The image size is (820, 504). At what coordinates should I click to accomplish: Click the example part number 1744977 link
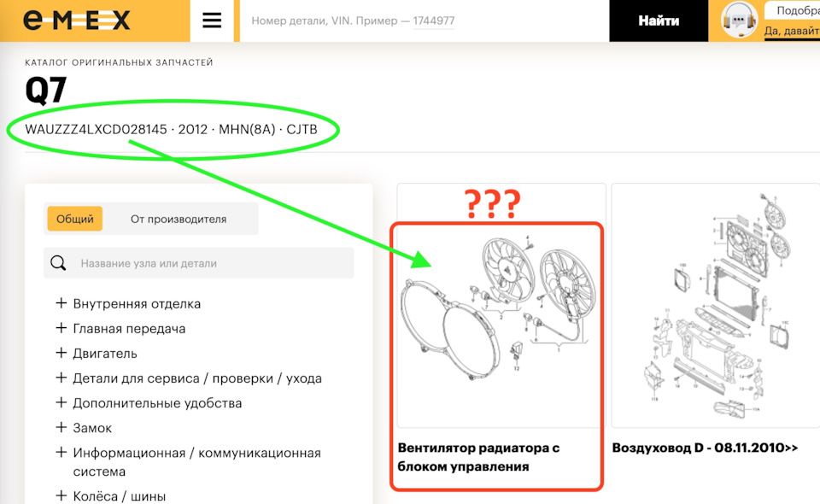click(434, 21)
